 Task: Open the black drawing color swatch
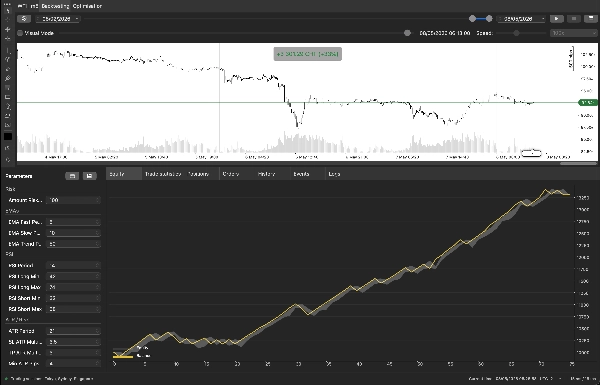coord(8,137)
